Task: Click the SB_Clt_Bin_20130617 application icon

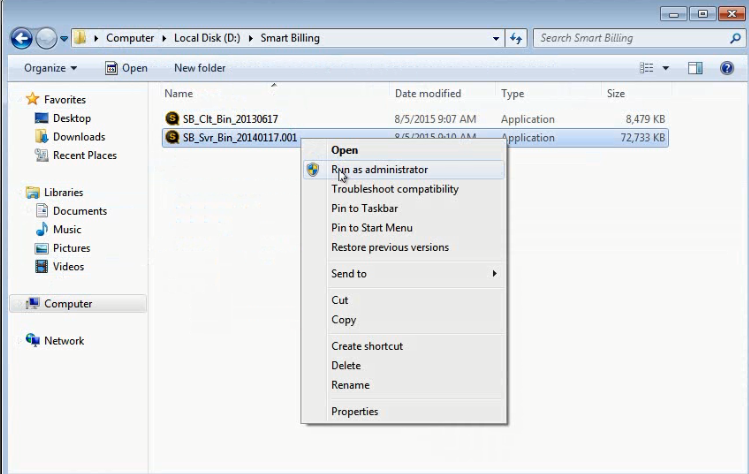Action: tap(172, 118)
